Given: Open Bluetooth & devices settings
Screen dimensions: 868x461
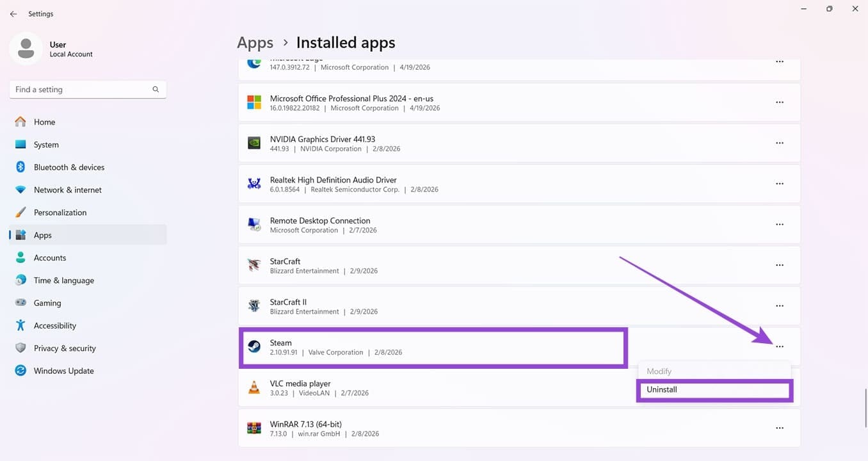Looking at the screenshot, I should [88, 167].
